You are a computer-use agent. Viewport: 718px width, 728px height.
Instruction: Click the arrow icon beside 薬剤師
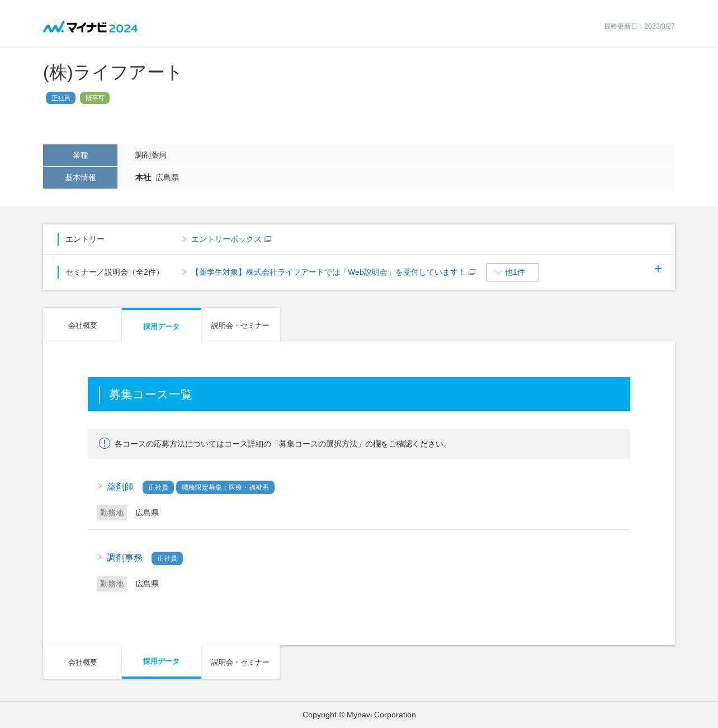100,486
